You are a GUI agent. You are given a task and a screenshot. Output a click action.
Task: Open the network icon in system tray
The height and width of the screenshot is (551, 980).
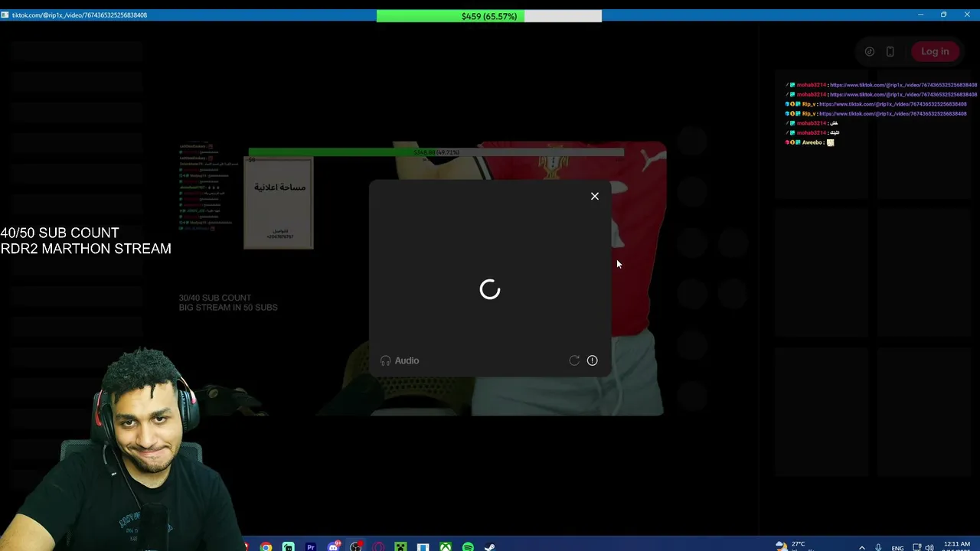click(917, 547)
